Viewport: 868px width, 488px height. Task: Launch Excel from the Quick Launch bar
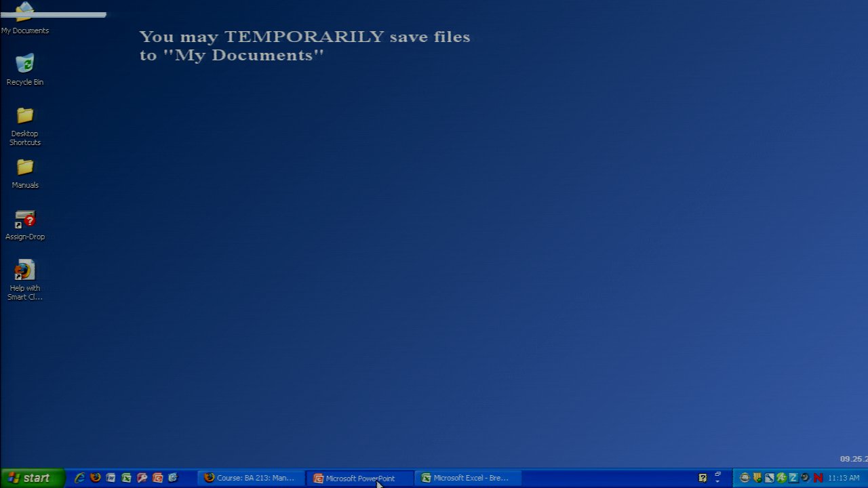(126, 478)
